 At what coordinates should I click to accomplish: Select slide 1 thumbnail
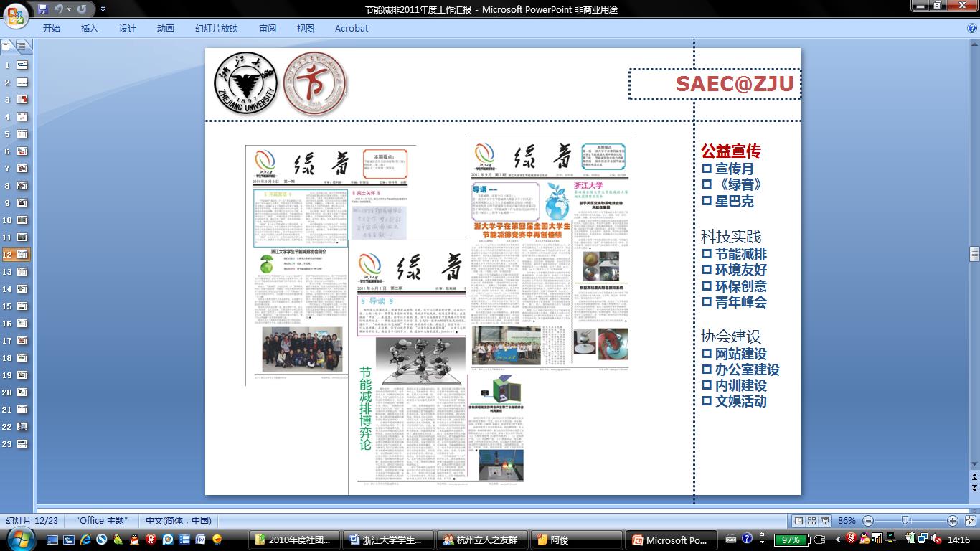click(x=22, y=65)
